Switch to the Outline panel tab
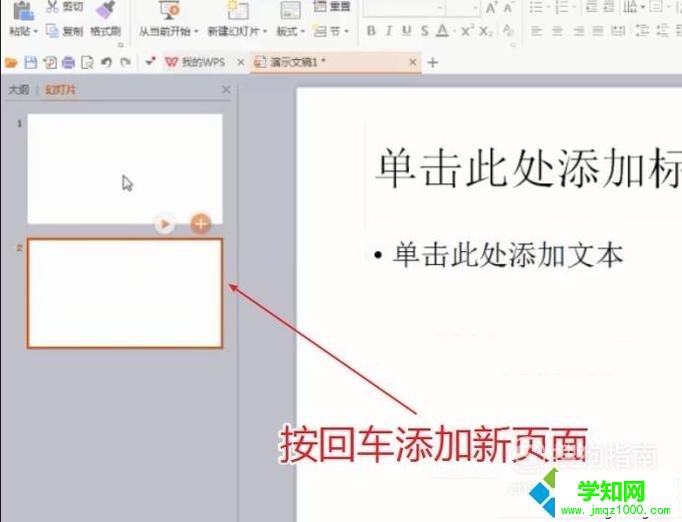The width and height of the screenshot is (682, 522). pos(19,90)
